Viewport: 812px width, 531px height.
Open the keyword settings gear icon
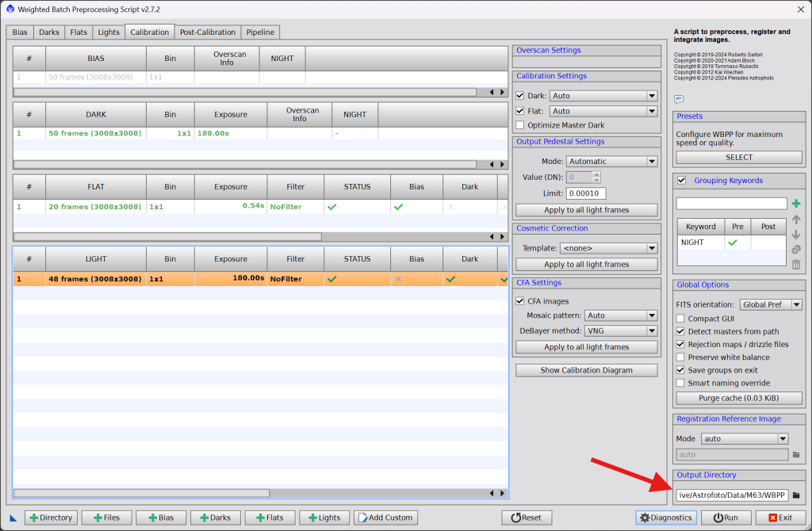pos(796,250)
